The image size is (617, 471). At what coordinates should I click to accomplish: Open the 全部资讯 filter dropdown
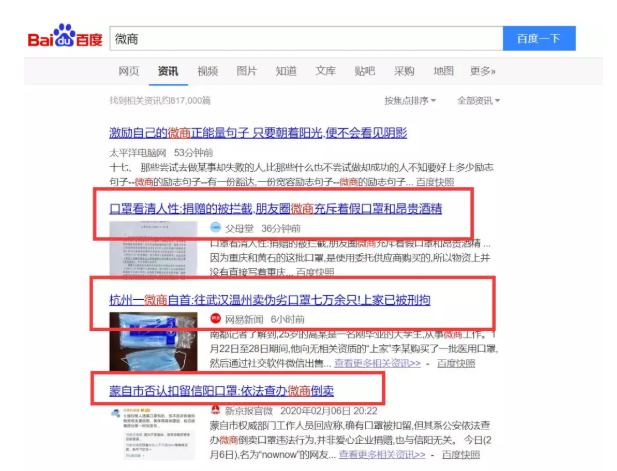(x=478, y=101)
